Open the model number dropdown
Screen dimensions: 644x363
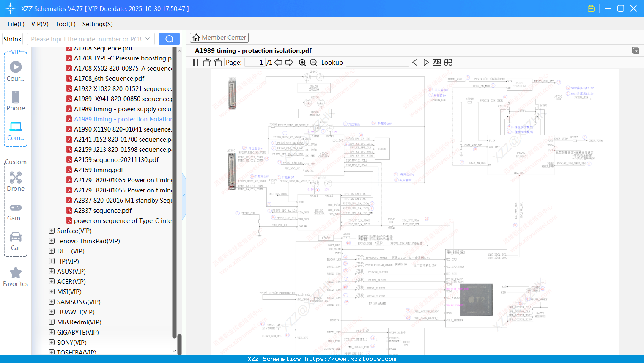tap(148, 39)
